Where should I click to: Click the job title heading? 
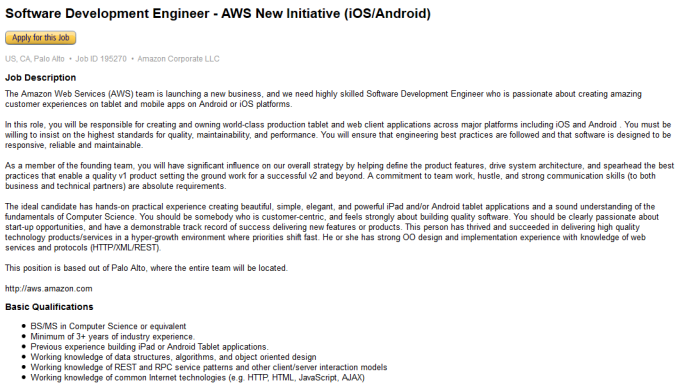218,13
